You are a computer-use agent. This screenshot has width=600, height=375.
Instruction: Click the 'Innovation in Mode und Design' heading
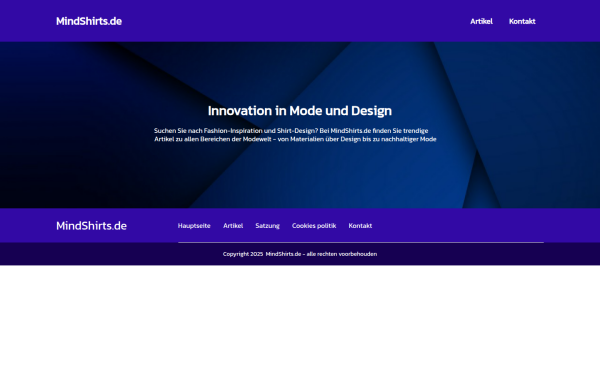300,111
